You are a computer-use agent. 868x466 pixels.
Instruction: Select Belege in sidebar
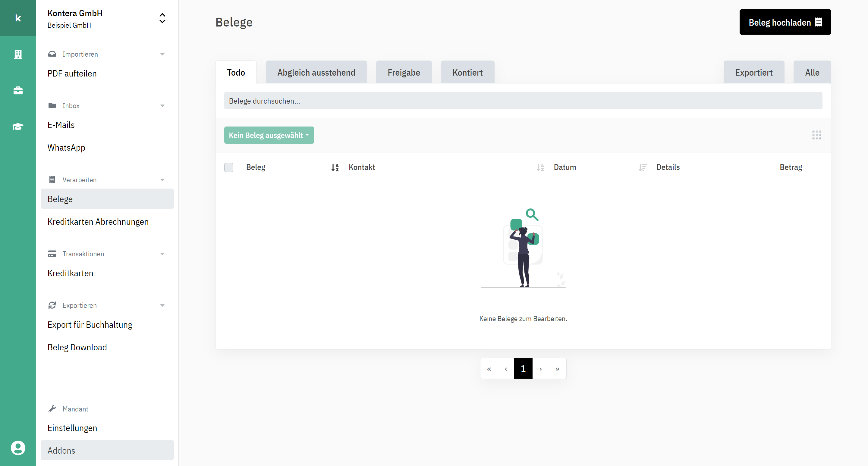click(x=107, y=199)
